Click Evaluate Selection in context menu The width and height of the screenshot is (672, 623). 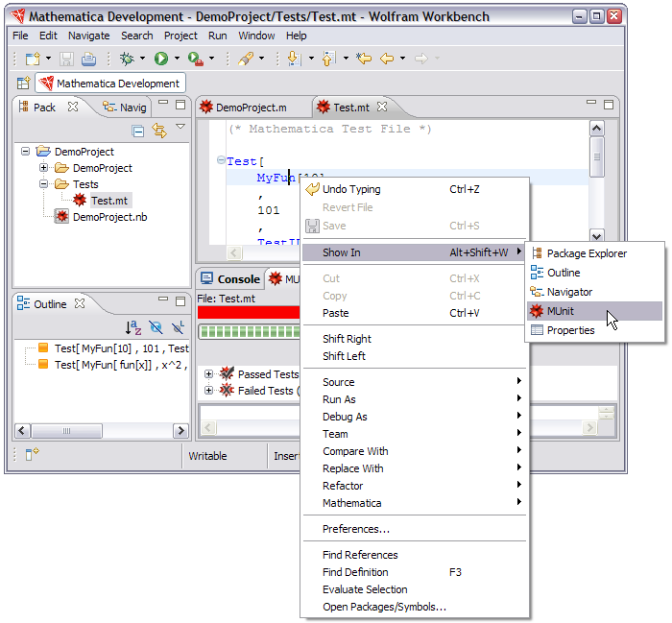coord(415,589)
